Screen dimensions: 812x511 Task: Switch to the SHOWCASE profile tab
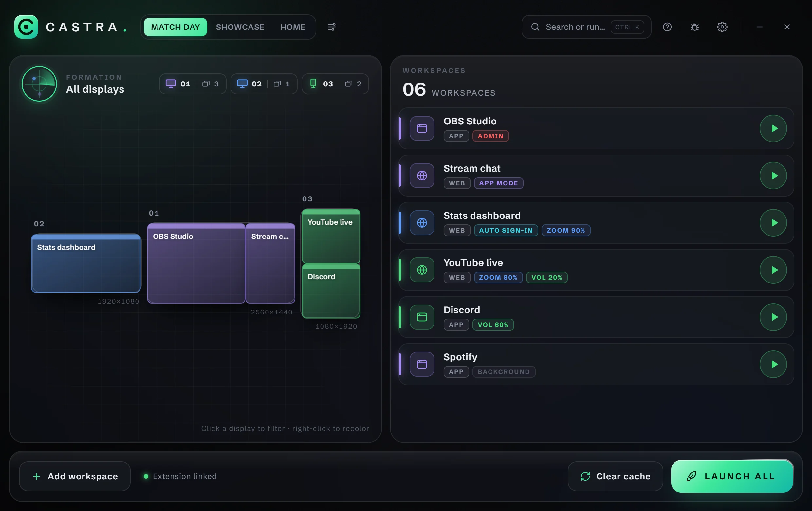click(x=240, y=27)
